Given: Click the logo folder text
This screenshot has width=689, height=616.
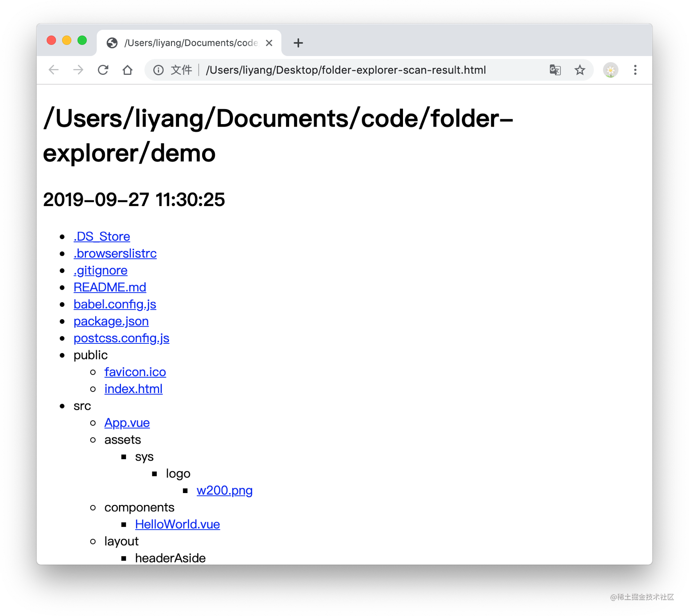Looking at the screenshot, I should tap(178, 473).
